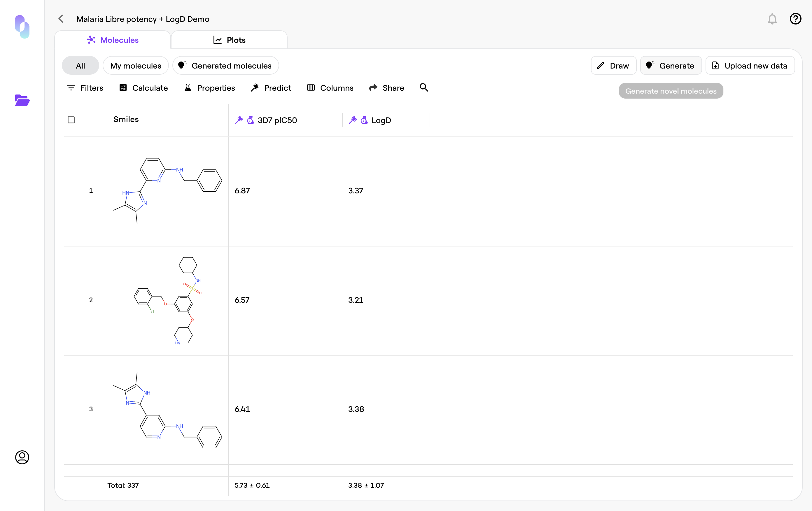Click the flask icon beside 3D7 pIC50
812x511 pixels.
point(250,120)
